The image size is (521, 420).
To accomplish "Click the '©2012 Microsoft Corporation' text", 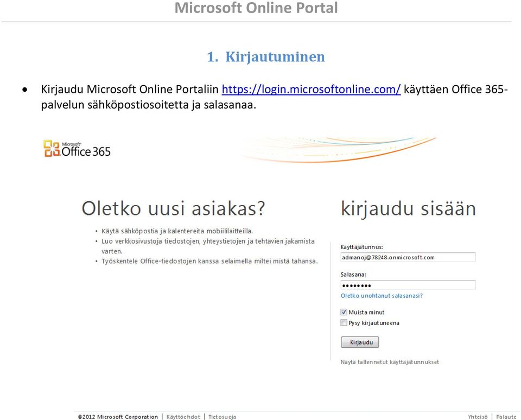I will point(118,417).
